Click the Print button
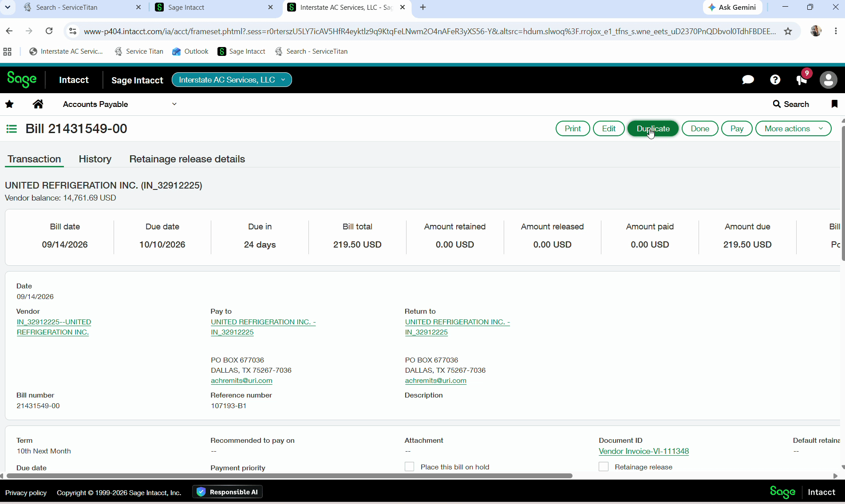Viewport: 845px width, 504px height. click(x=573, y=129)
